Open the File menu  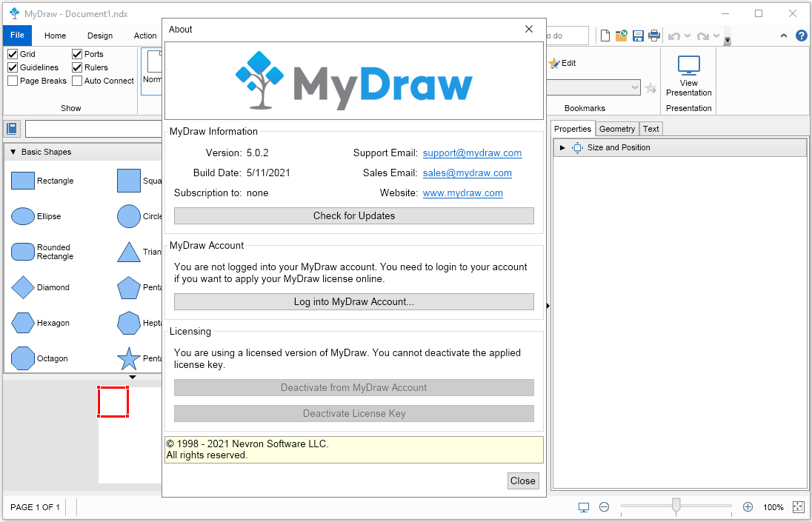[17, 36]
